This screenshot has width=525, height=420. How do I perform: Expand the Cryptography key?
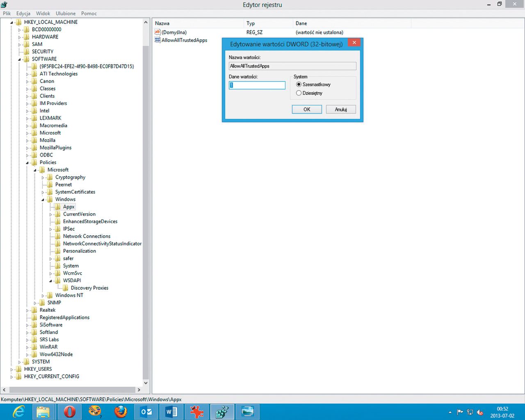(x=43, y=178)
